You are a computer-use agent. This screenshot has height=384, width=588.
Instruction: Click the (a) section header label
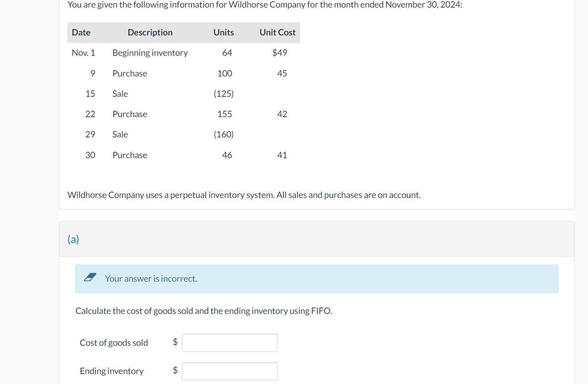coord(73,239)
